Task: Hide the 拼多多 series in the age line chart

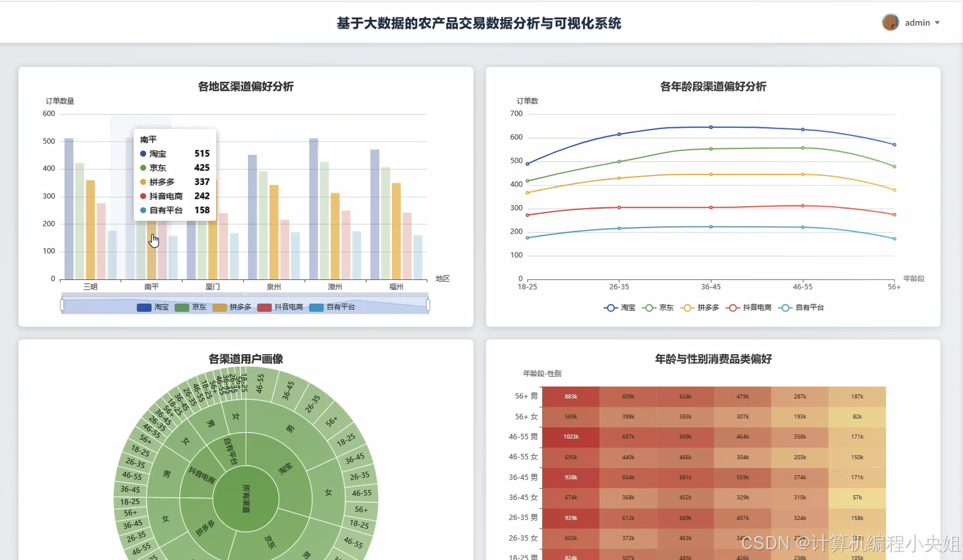Action: (699, 307)
